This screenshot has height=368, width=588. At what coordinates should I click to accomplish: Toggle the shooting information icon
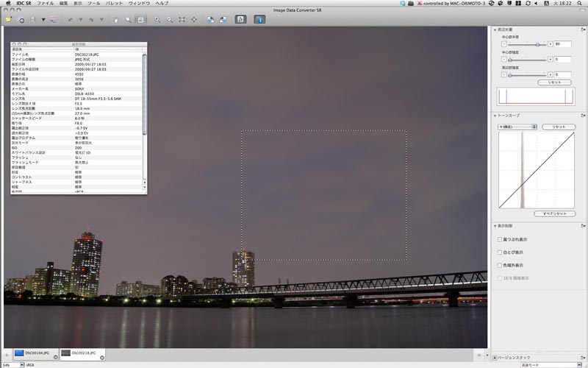259,20
